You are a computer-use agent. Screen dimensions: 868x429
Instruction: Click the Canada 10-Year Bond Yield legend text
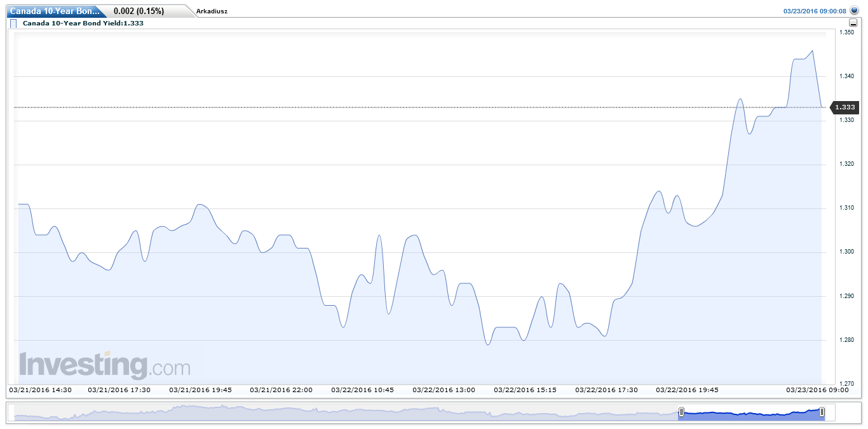click(x=83, y=24)
